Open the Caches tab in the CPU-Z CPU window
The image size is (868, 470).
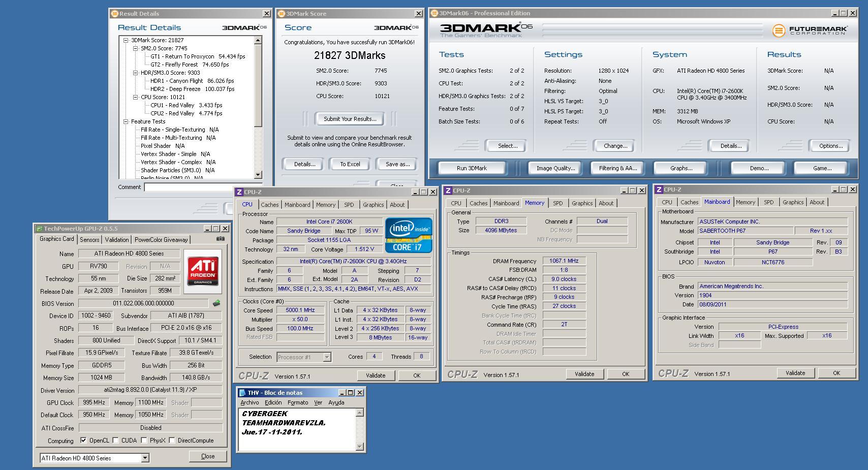coord(270,205)
